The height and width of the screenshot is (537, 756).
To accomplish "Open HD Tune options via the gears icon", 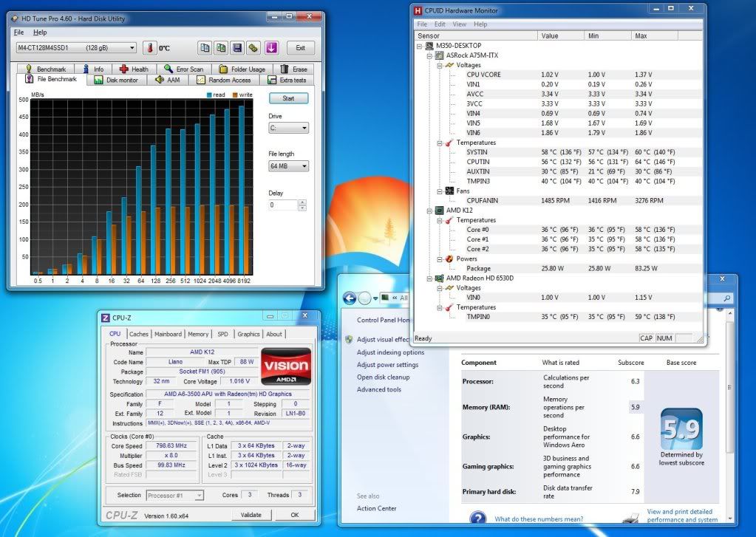I will coord(253,48).
